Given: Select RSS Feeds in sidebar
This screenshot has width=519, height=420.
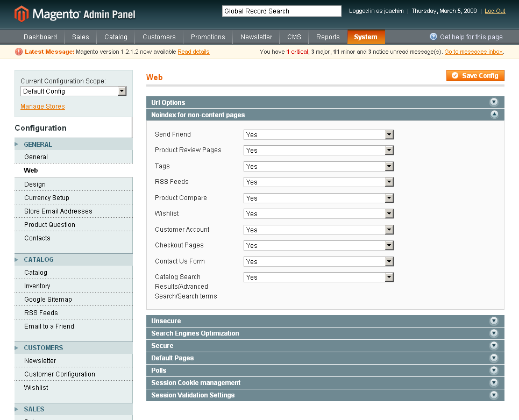Looking at the screenshot, I should 74,313.
